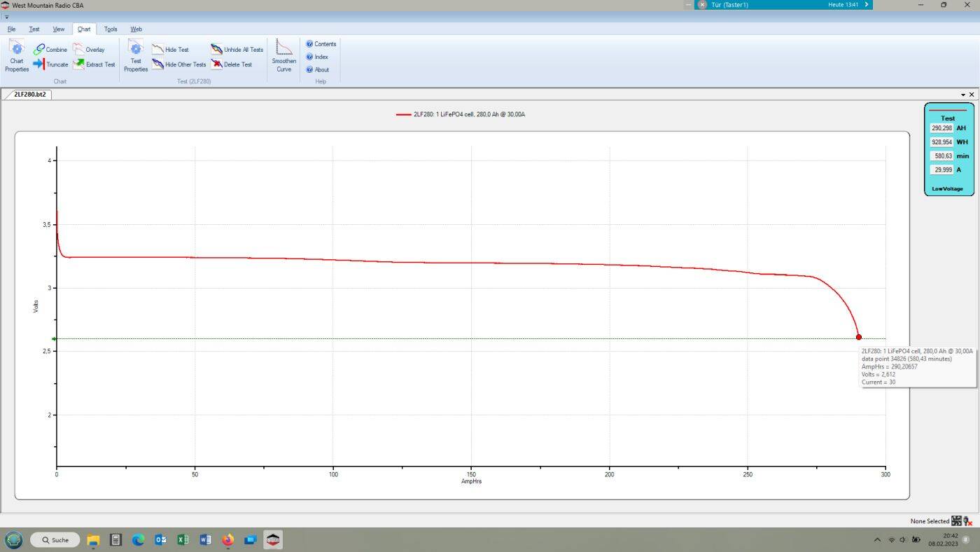Select the Truncate chart tool
The image size is (980, 552).
click(50, 64)
